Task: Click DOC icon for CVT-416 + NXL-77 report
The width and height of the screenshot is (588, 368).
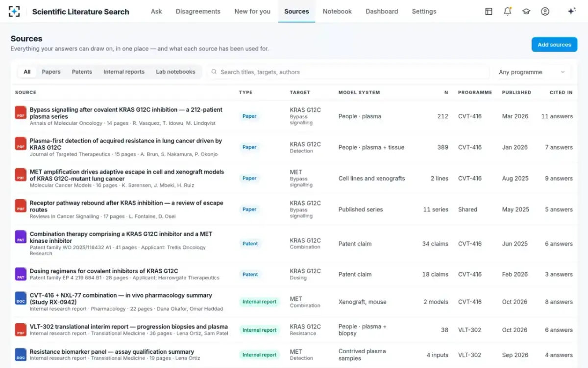Action: click(x=21, y=298)
